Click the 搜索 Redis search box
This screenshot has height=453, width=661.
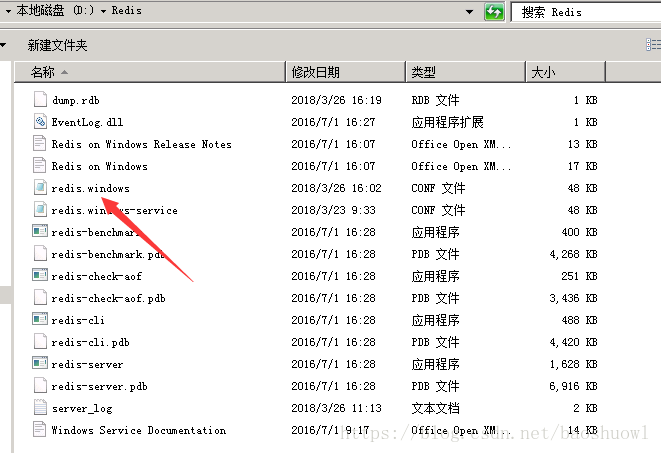pos(586,12)
